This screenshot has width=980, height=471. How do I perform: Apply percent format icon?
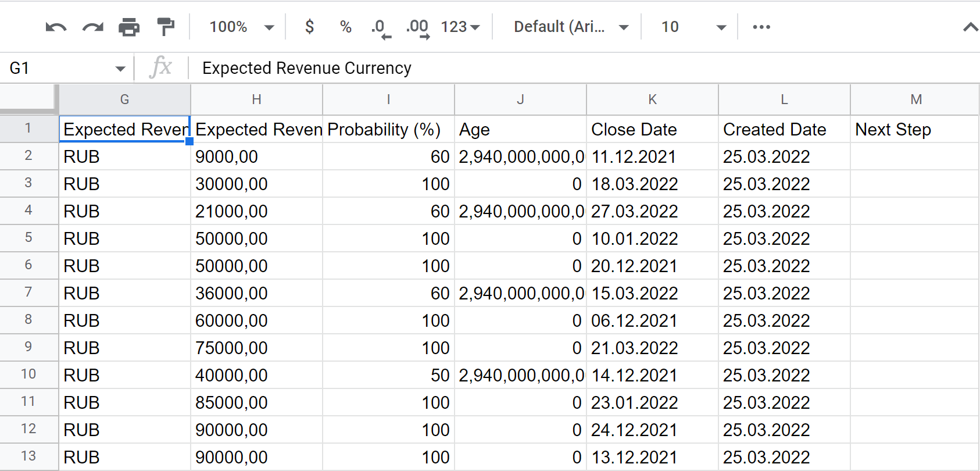tap(345, 27)
